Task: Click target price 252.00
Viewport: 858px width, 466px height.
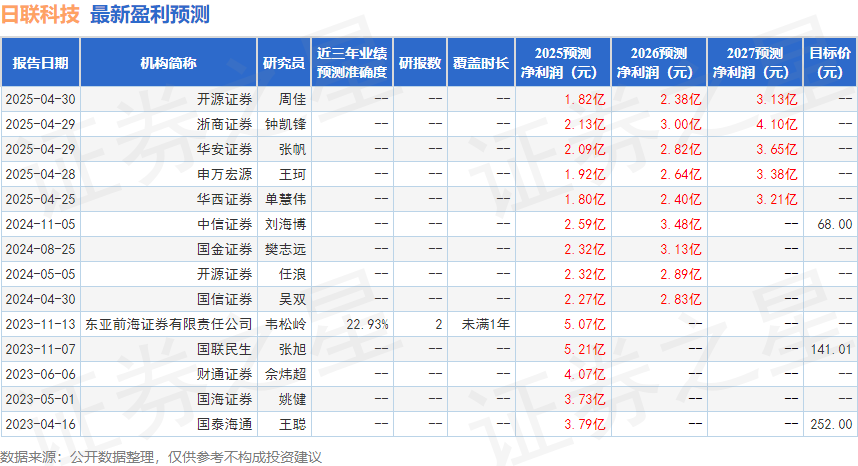Action: (x=831, y=424)
